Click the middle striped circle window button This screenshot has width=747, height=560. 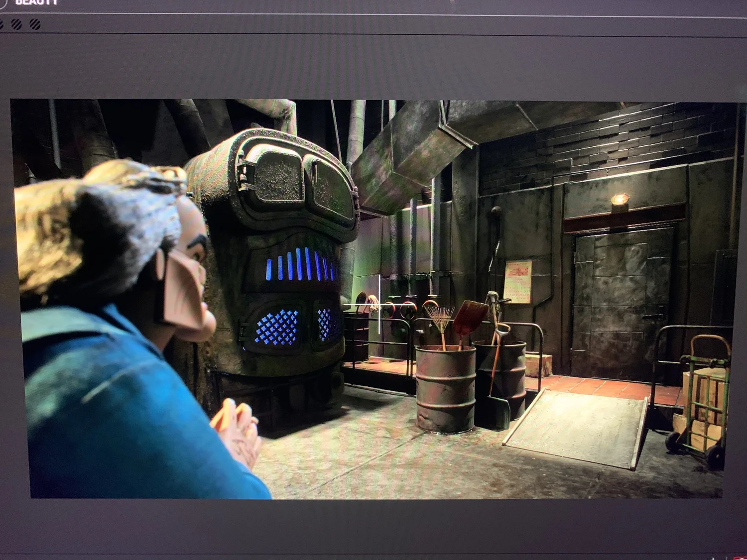pyautogui.click(x=16, y=24)
